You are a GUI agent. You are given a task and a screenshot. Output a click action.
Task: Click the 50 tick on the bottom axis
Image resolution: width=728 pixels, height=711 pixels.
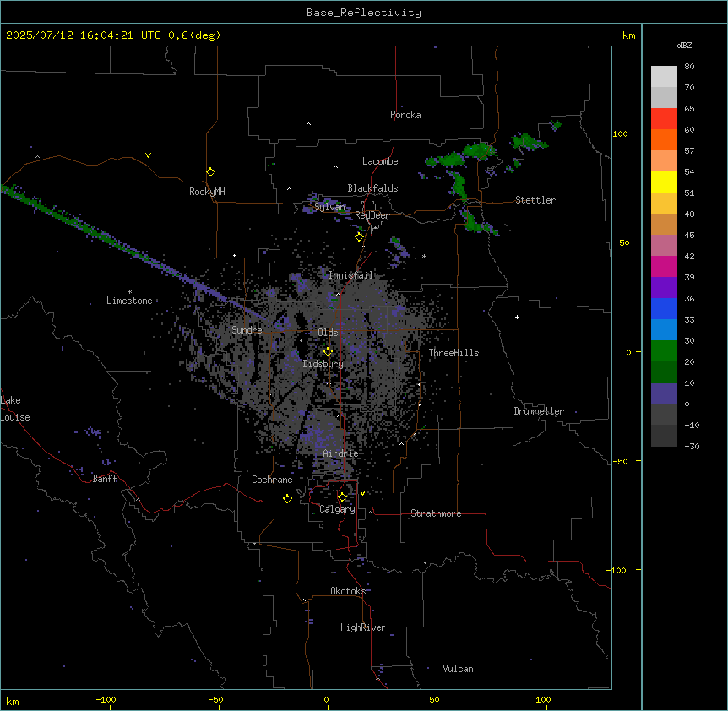tap(434, 699)
